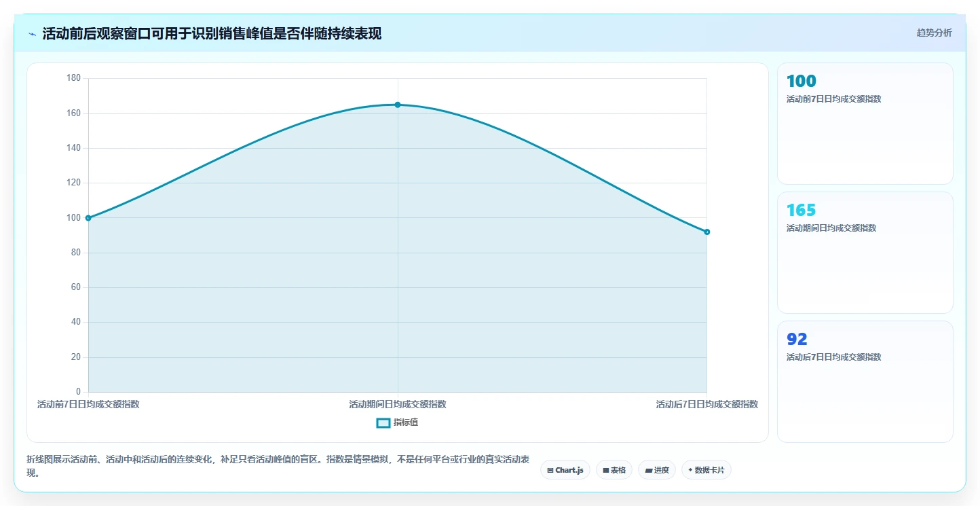Image resolution: width=980 pixels, height=506 pixels.
Task: Click the y-axis tick label 60
Action: (x=75, y=287)
